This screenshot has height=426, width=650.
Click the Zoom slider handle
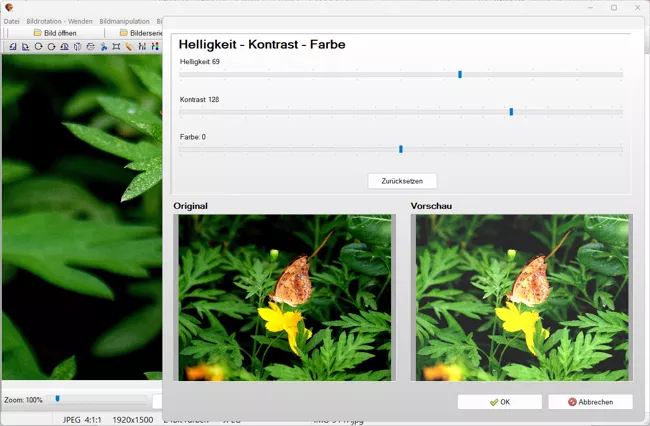coord(58,399)
